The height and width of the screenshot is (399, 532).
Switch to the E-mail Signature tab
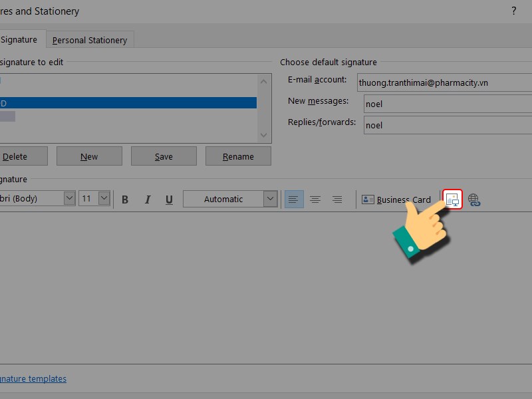tap(23, 39)
